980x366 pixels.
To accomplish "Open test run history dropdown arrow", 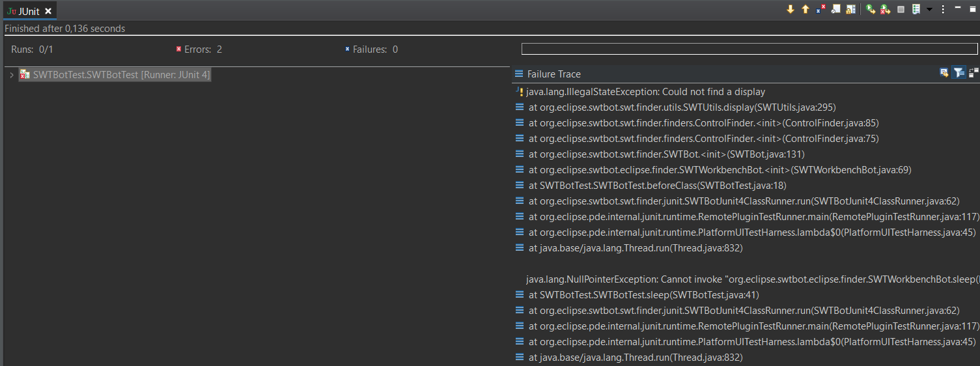I will pyautogui.click(x=929, y=9).
